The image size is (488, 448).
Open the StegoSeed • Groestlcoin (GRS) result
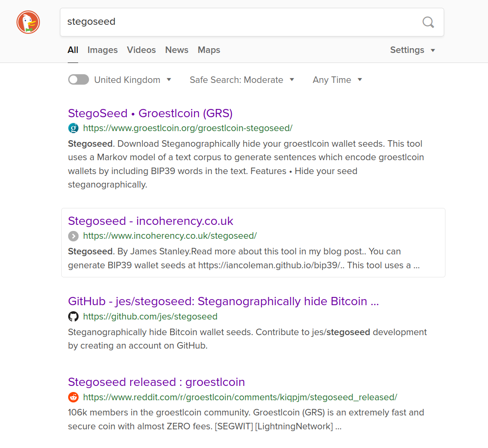pyautogui.click(x=150, y=113)
